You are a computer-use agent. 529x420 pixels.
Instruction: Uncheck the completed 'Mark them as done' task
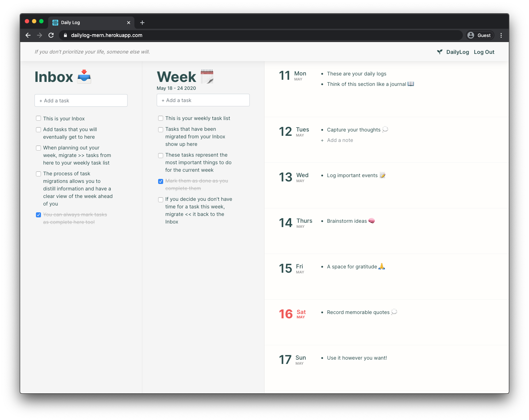tap(160, 181)
